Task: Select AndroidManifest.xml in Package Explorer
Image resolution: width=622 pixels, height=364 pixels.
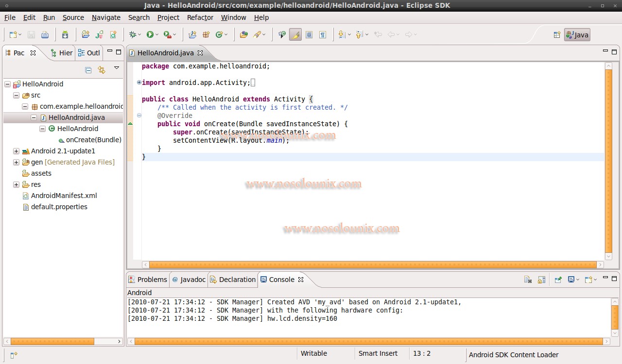Action: pyautogui.click(x=64, y=196)
